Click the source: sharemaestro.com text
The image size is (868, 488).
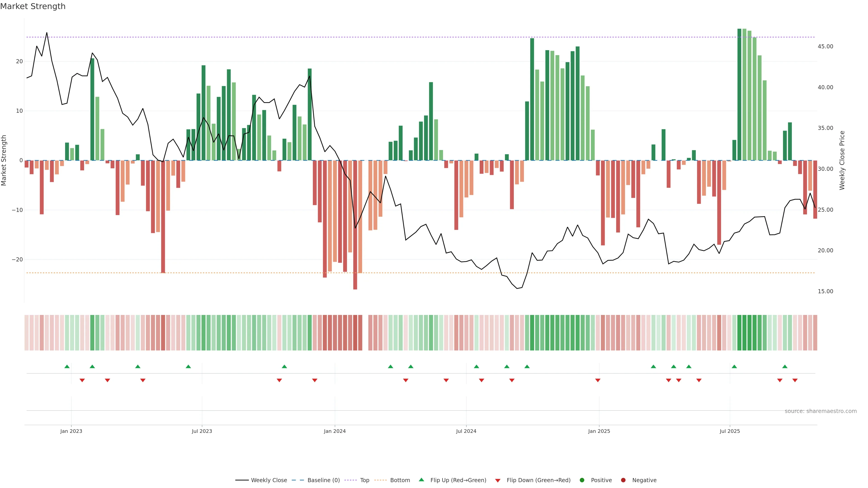821,411
